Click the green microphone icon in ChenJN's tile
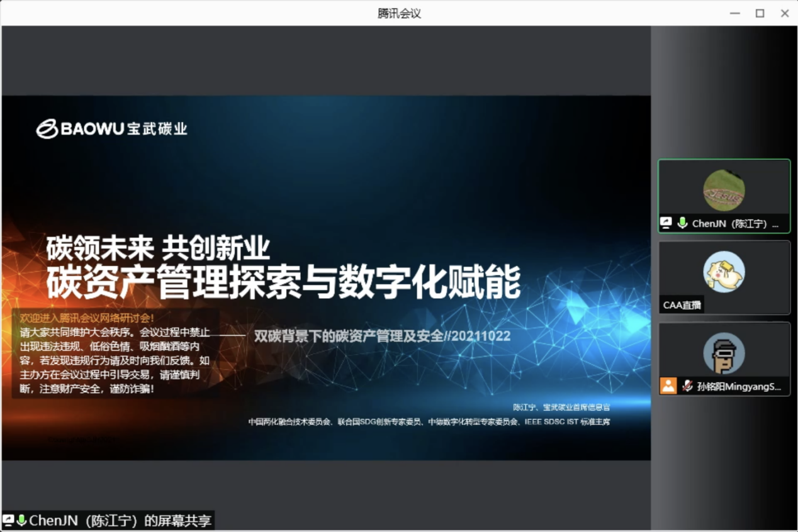Image resolution: width=798 pixels, height=532 pixels. coord(682,223)
